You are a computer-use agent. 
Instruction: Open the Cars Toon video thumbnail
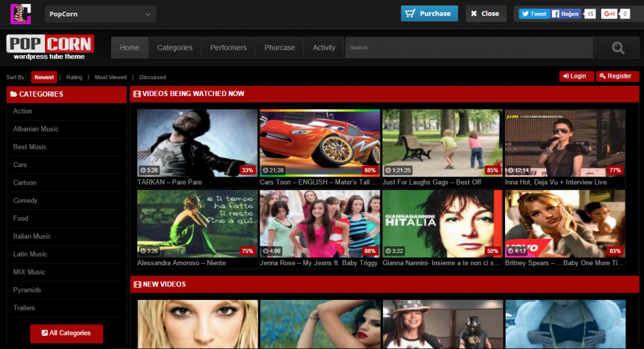pyautogui.click(x=319, y=143)
